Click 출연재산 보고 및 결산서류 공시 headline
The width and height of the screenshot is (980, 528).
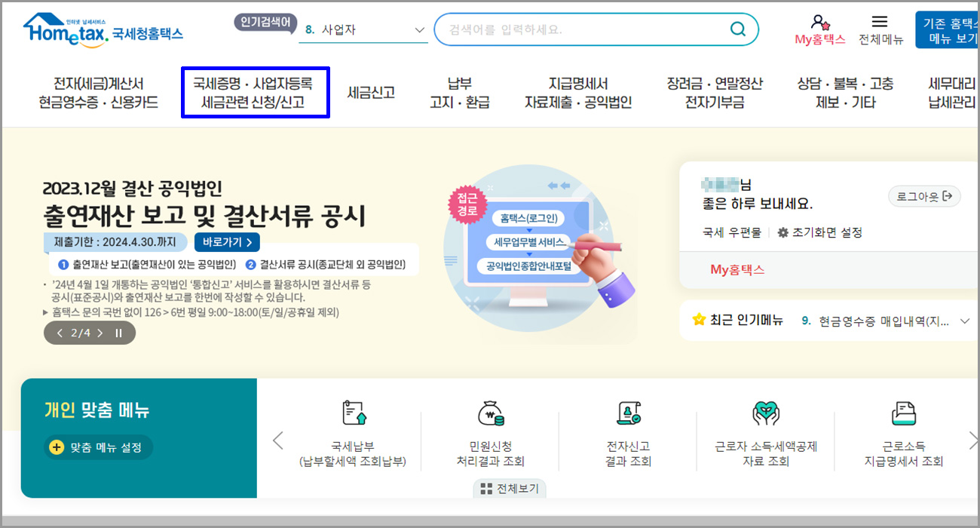pyautogui.click(x=204, y=216)
